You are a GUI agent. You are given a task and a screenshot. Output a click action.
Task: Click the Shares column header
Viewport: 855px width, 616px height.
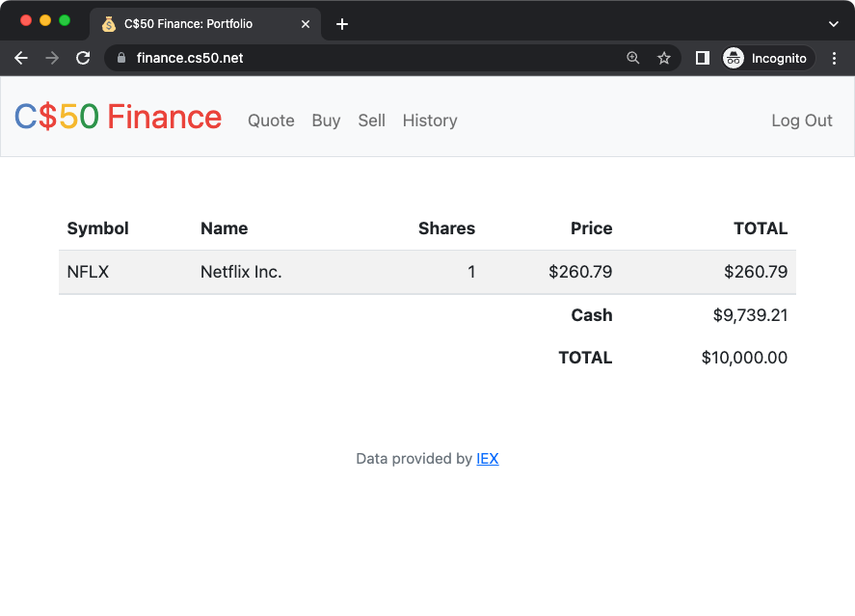click(446, 228)
